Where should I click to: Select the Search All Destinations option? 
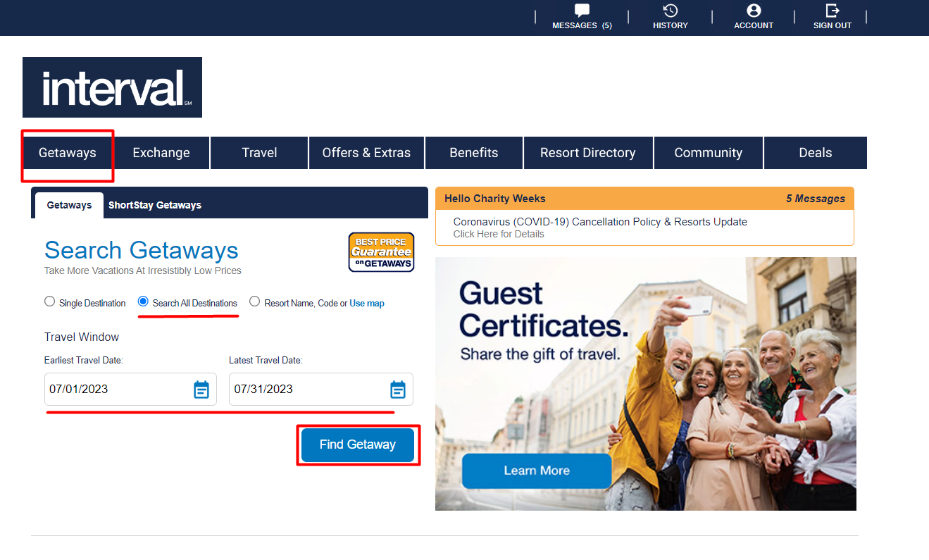click(x=143, y=301)
